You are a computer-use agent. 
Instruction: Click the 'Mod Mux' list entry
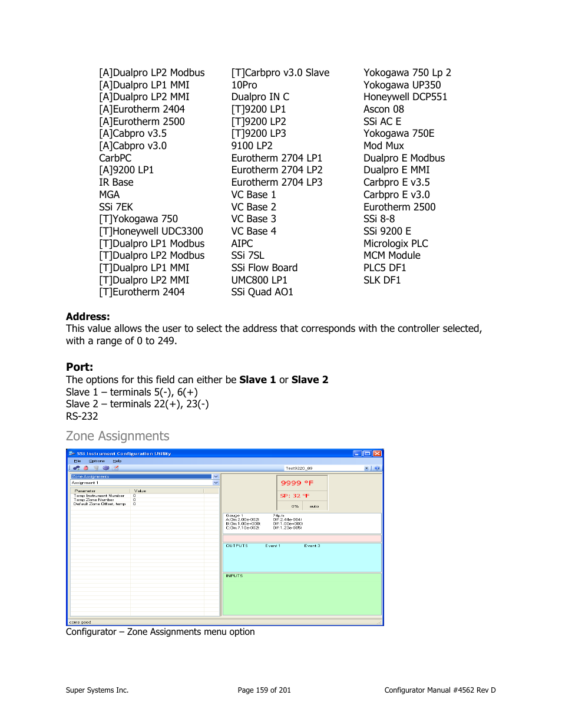(x=384, y=146)
